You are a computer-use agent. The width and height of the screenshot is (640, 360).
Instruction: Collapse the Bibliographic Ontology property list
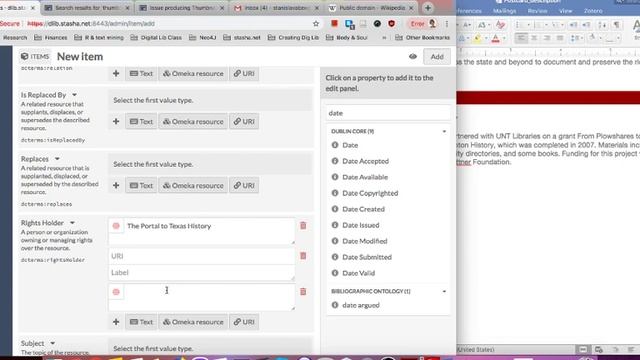pos(444,291)
